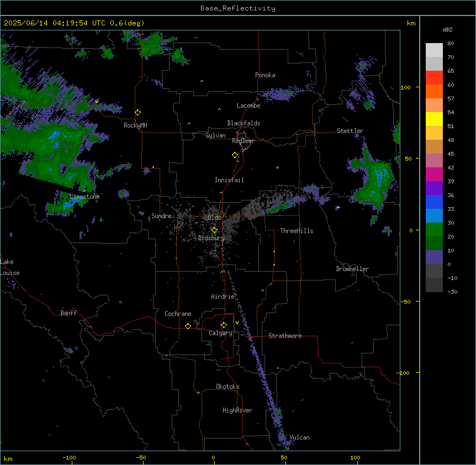Click the 0.6(deg) elevation angle text
The width and height of the screenshot is (476, 465).
click(x=127, y=23)
